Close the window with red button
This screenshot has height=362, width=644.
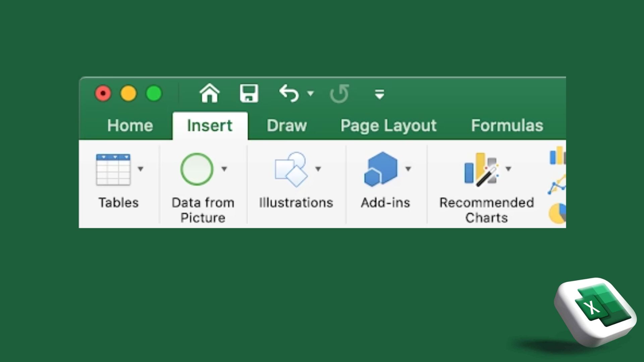(x=103, y=94)
